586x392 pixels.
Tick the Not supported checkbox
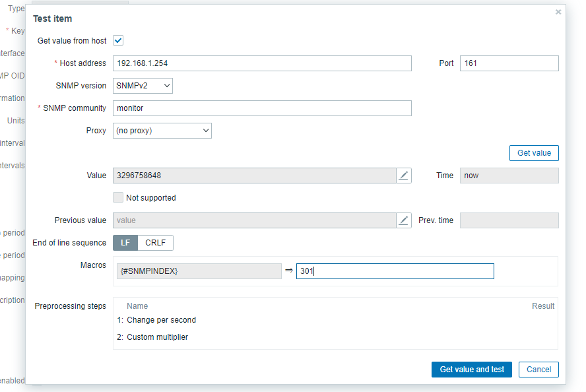[x=118, y=197]
